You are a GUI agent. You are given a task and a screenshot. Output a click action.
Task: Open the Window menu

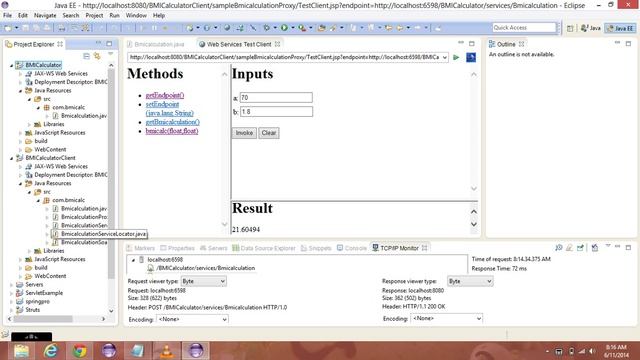click(136, 16)
